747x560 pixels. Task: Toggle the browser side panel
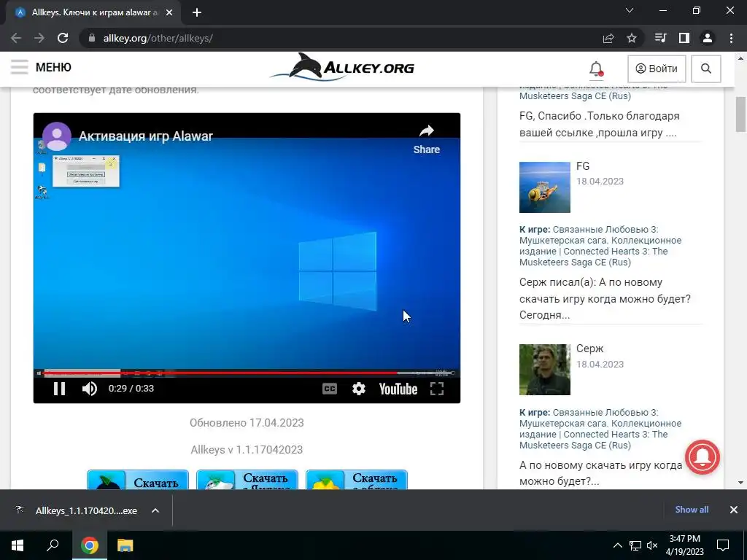tap(684, 38)
